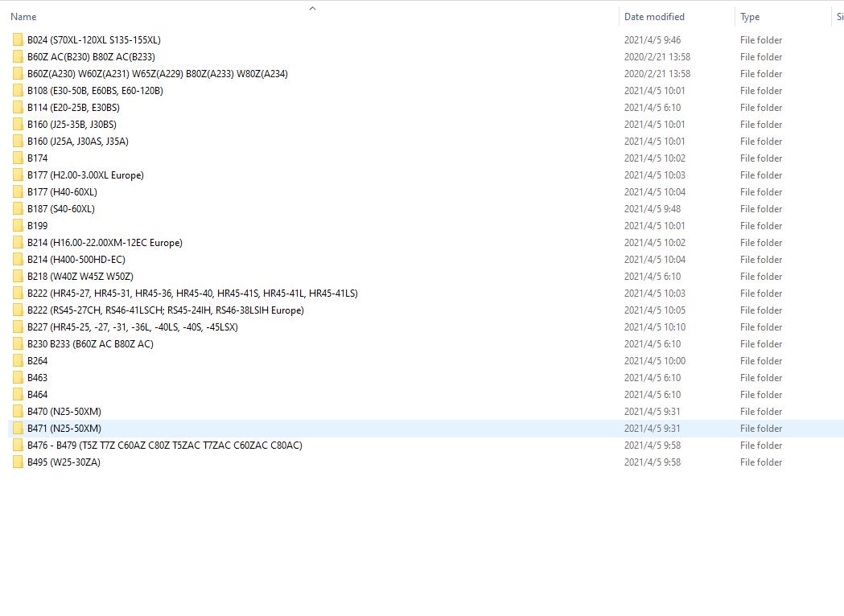Screen dimensions: 844x616
Task: Click folder icon of B160 (J25A, J30AS, J35A)
Action: coord(18,141)
